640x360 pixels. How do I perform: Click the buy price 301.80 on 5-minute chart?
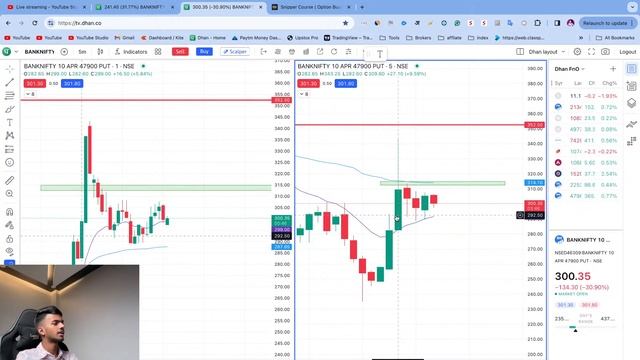346,84
